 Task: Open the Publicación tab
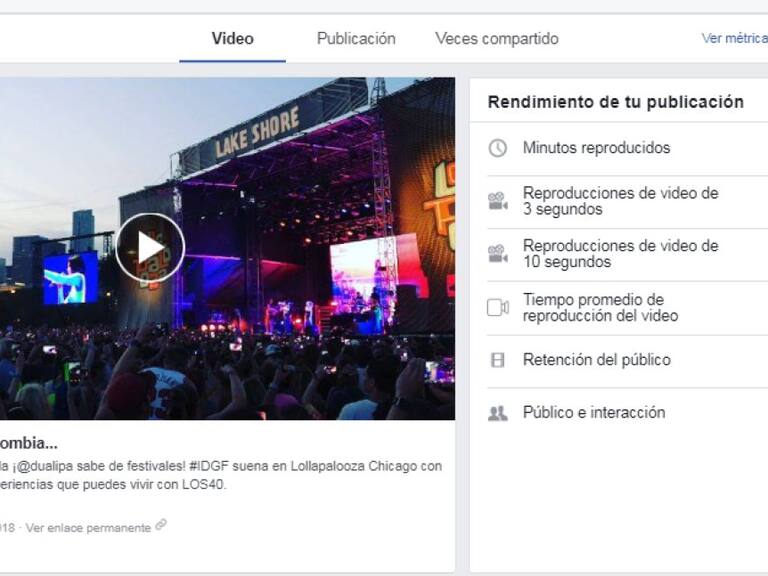click(356, 39)
